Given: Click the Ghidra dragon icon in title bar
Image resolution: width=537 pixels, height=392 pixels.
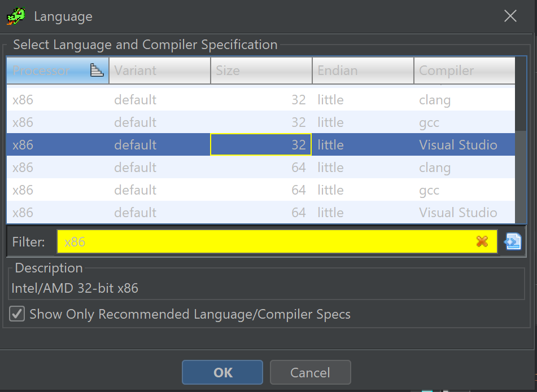Looking at the screenshot, I should click(x=16, y=16).
